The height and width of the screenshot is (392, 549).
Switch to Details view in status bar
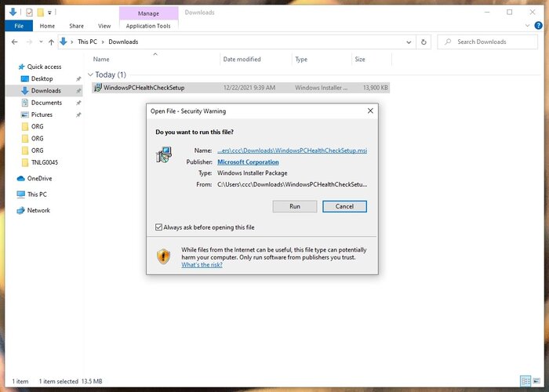pos(525,381)
